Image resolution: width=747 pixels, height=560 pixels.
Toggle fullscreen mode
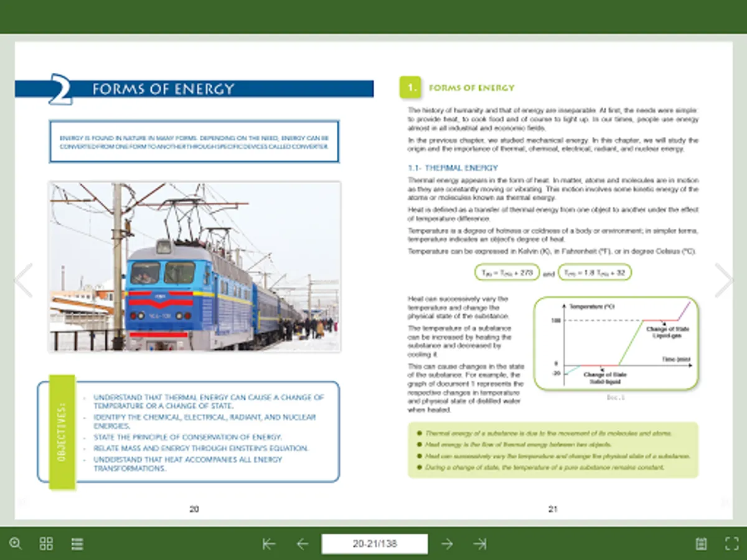pos(732,543)
